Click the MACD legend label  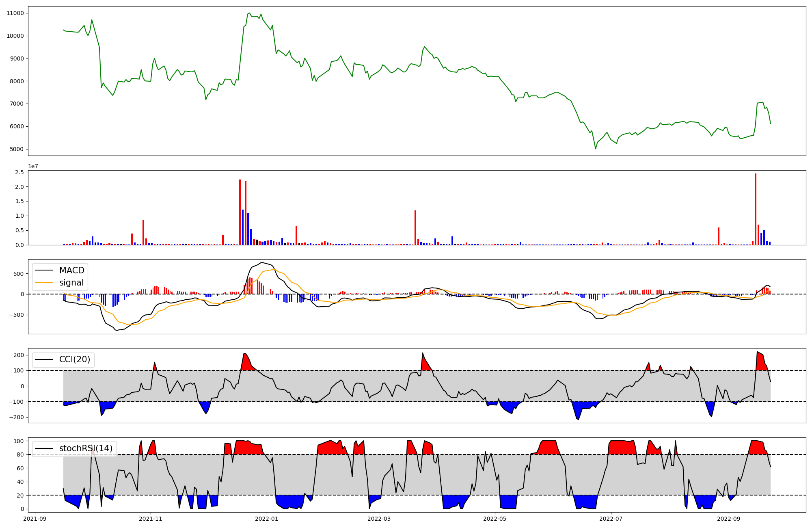click(72, 270)
